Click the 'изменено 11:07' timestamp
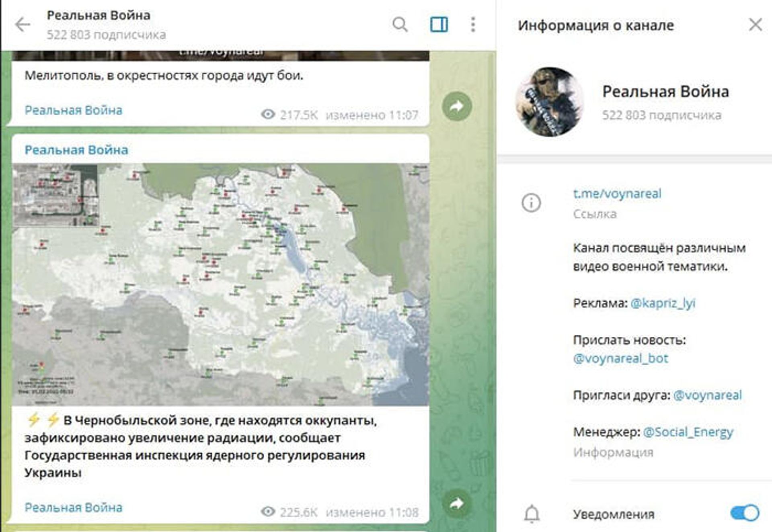Image resolution: width=772 pixels, height=532 pixels. (372, 115)
